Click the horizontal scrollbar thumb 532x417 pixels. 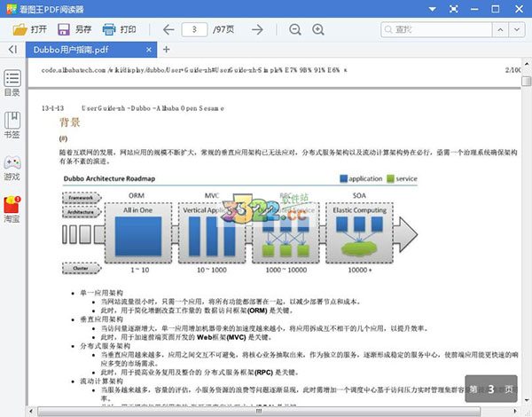(x=259, y=411)
